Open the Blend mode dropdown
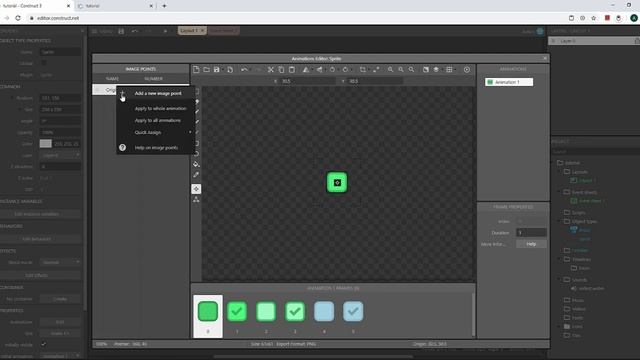Viewport: 640px width, 360px height. [x=60, y=262]
